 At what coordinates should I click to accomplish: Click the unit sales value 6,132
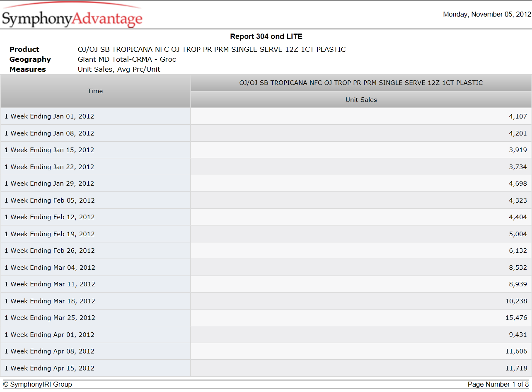point(518,251)
